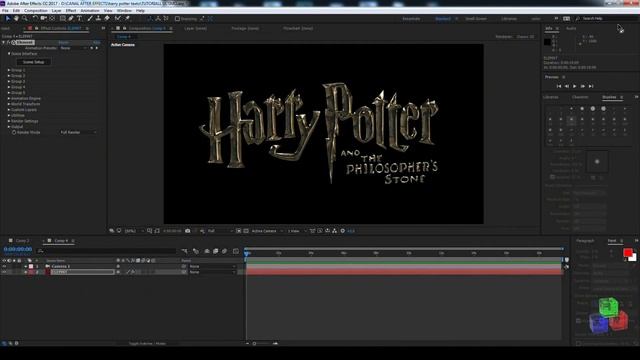
Task: Click the transparency grid icon in viewer
Action: click(x=246, y=231)
